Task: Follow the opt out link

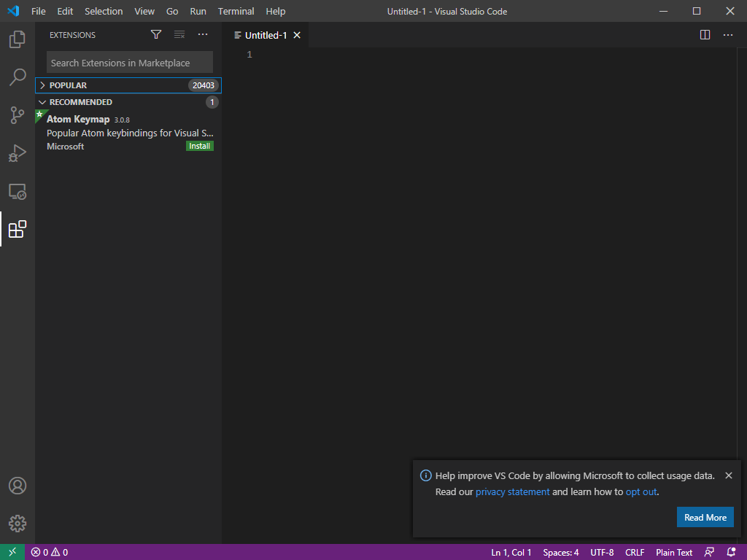Action: tap(640, 492)
